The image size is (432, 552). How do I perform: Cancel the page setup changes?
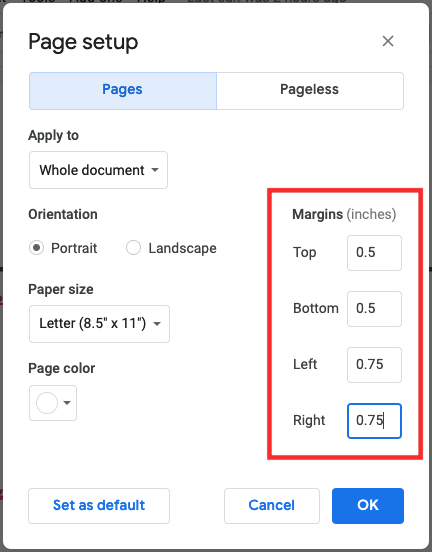[272, 506]
